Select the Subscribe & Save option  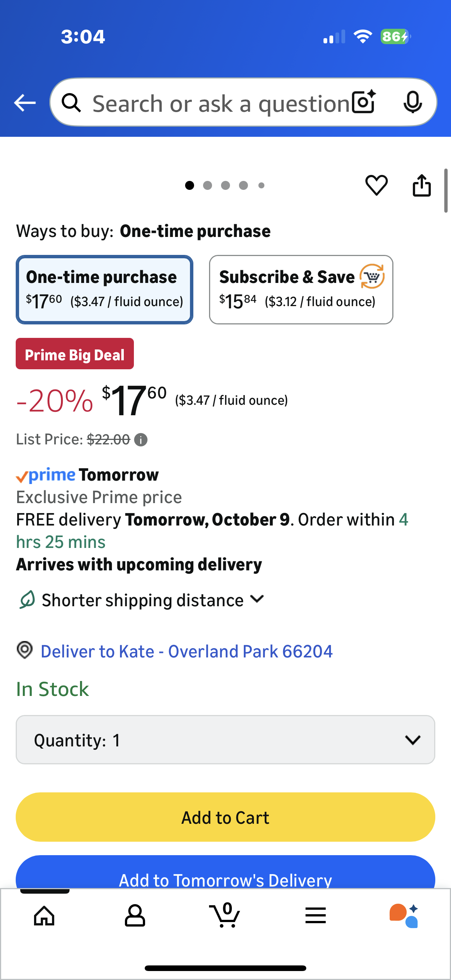[301, 290]
